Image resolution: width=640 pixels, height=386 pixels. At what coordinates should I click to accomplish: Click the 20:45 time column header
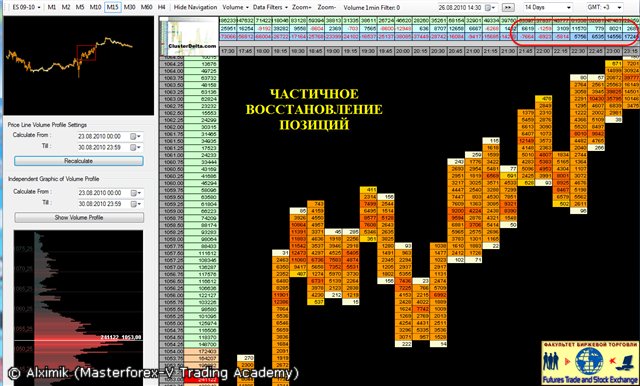456,51
